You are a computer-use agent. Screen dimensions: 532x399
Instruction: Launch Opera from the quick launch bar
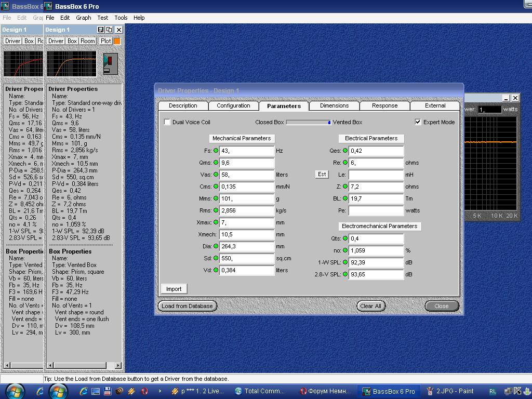(x=144, y=391)
